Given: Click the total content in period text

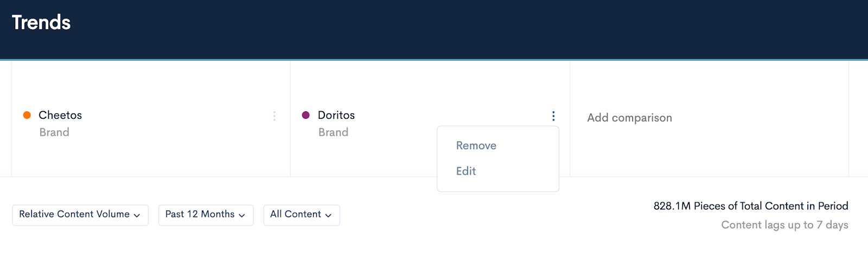Looking at the screenshot, I should point(751,206).
